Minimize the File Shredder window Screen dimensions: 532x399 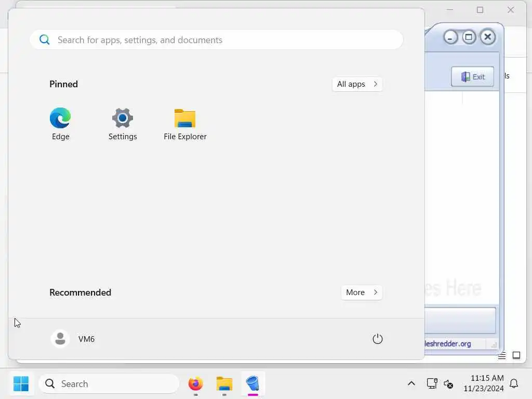pos(450,37)
